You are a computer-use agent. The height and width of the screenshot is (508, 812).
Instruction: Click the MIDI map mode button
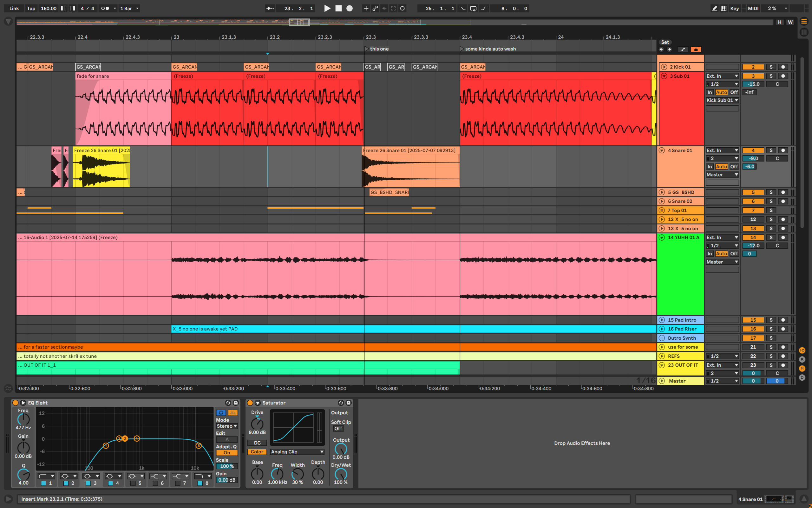point(753,8)
